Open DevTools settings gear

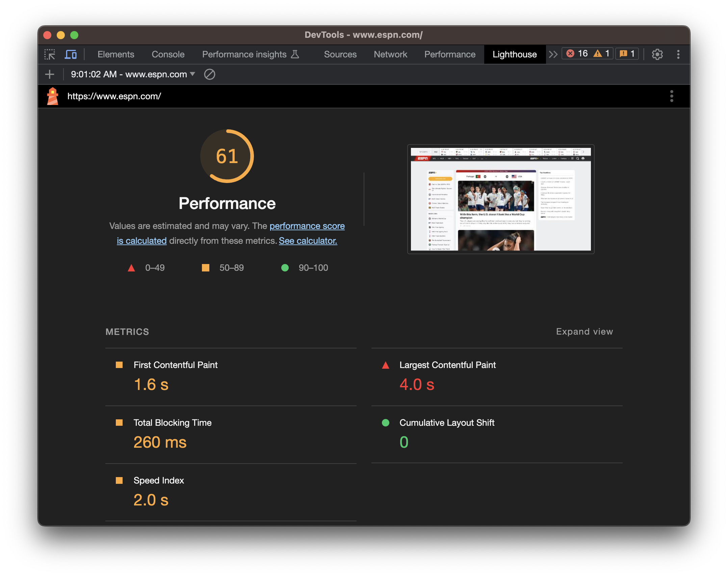(657, 54)
